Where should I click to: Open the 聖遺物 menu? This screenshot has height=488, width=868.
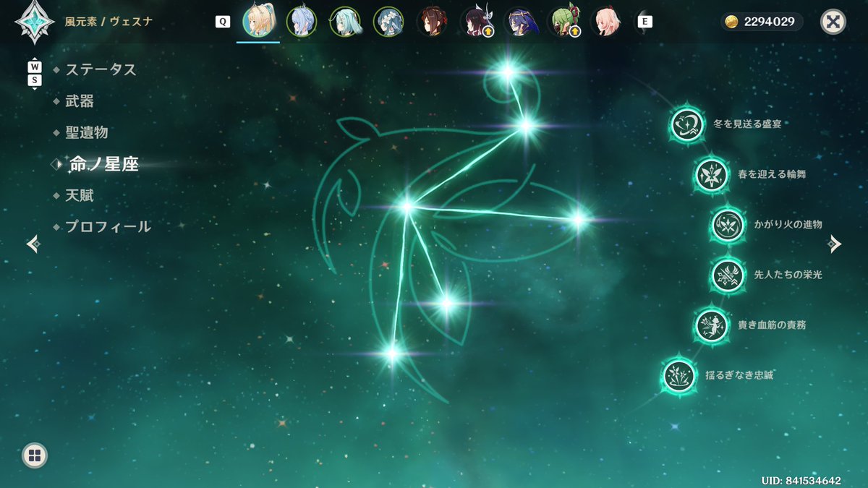pyautogui.click(x=87, y=132)
